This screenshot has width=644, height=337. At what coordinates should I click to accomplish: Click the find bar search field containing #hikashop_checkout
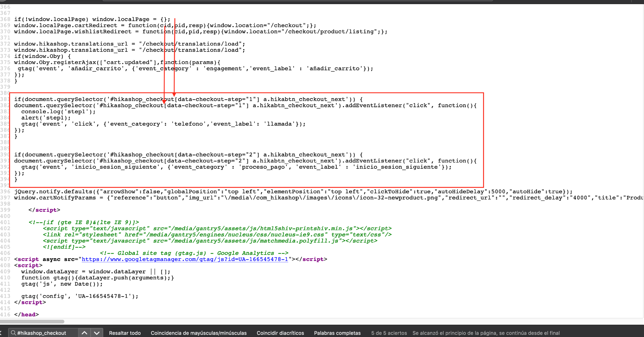click(x=43, y=333)
